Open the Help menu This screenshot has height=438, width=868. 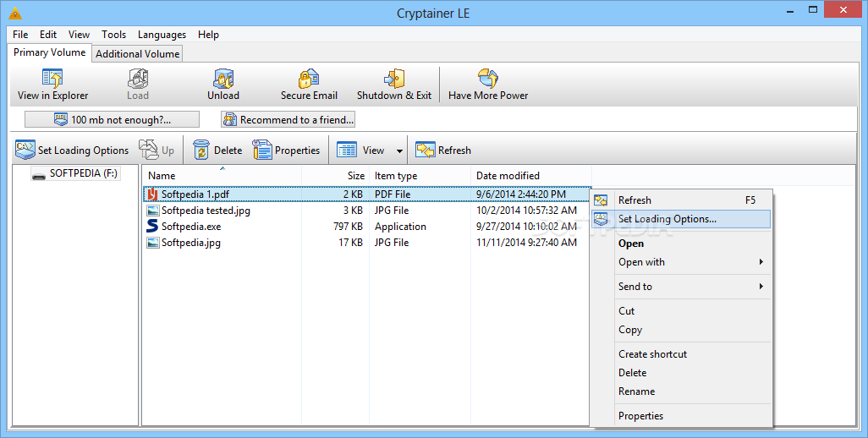[208, 35]
